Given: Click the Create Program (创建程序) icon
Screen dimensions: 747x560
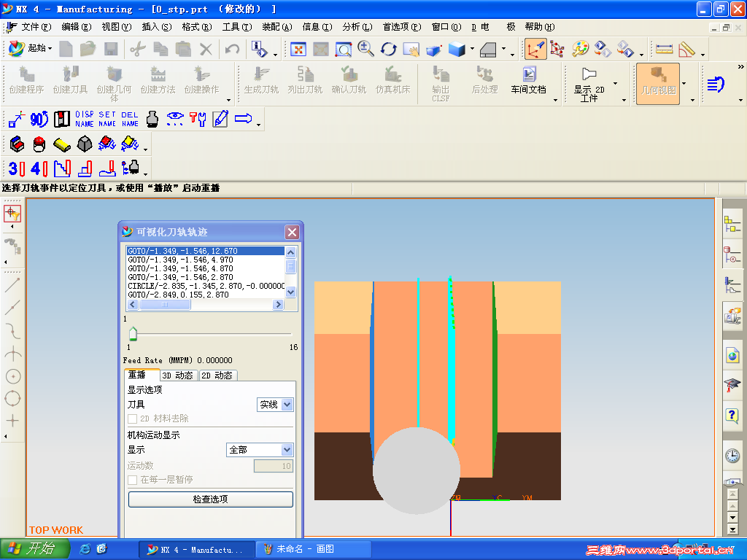Looking at the screenshot, I should 26,80.
